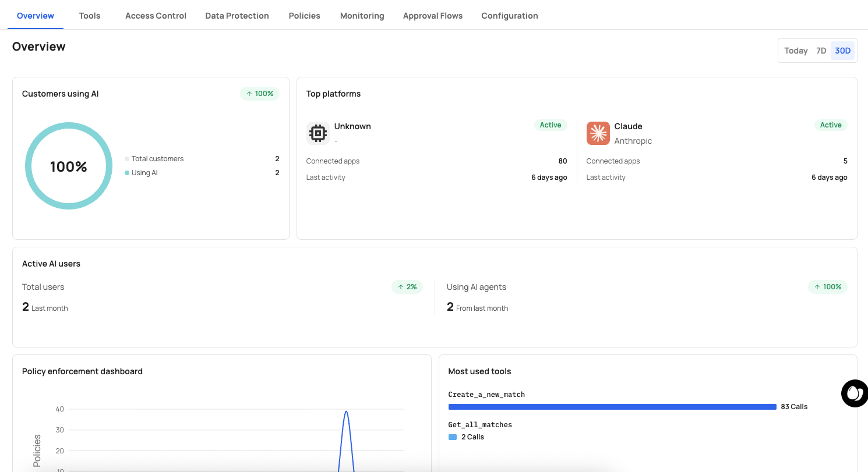Click the 100% donut chart ring
868x472 pixels.
(x=69, y=123)
